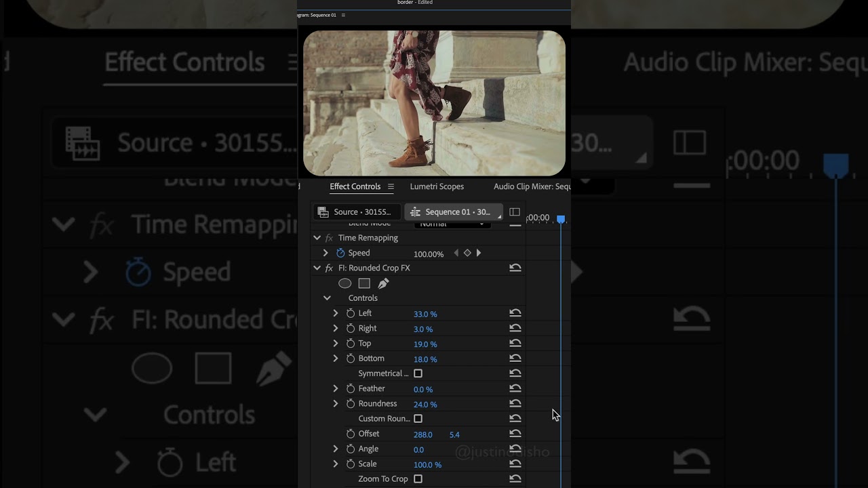The width and height of the screenshot is (868, 488).
Task: Toggle animation stopwatch for Scale
Action: [351, 464]
